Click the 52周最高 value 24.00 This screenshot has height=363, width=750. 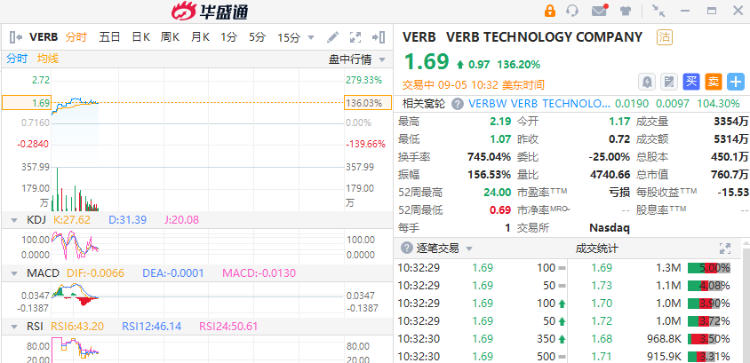pyautogui.click(x=497, y=192)
